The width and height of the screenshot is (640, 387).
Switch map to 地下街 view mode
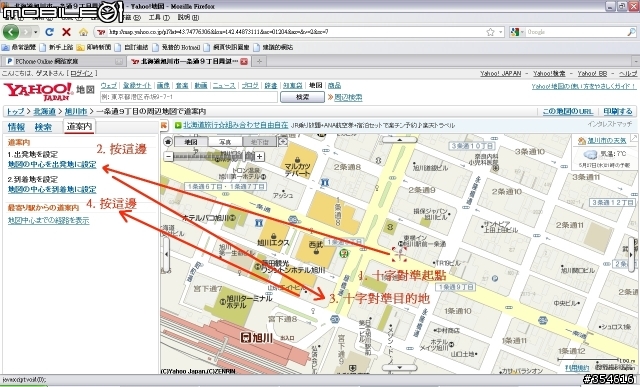coord(260,142)
